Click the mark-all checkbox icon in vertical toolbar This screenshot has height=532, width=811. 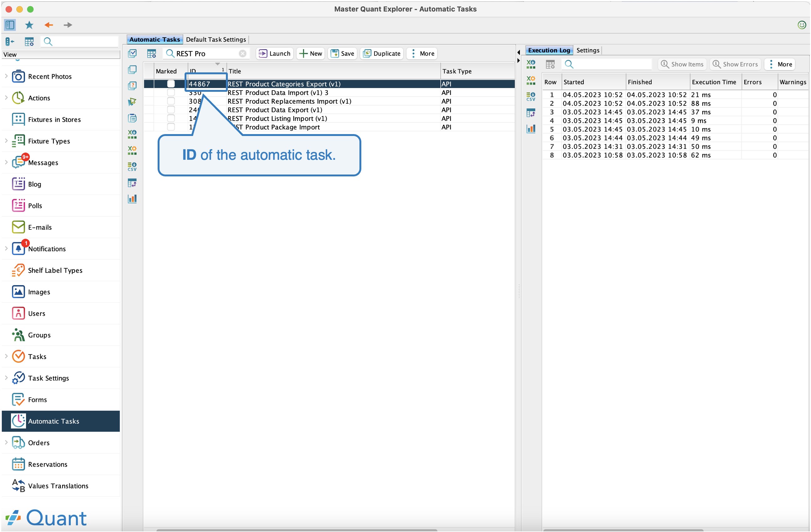(132, 53)
